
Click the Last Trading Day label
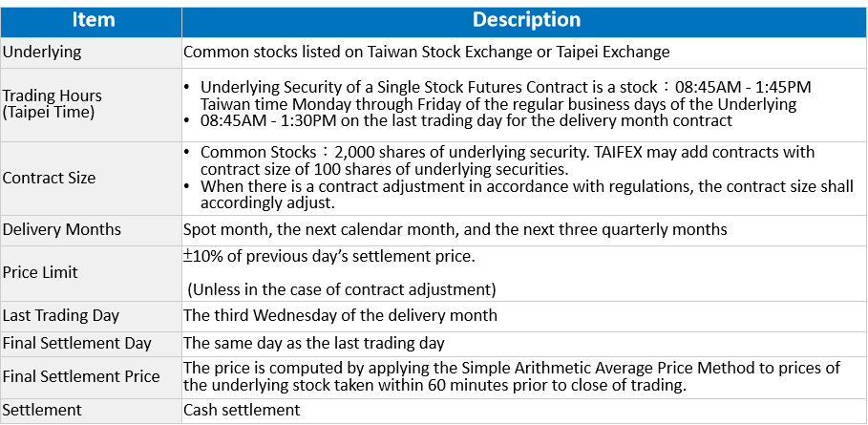click(61, 316)
